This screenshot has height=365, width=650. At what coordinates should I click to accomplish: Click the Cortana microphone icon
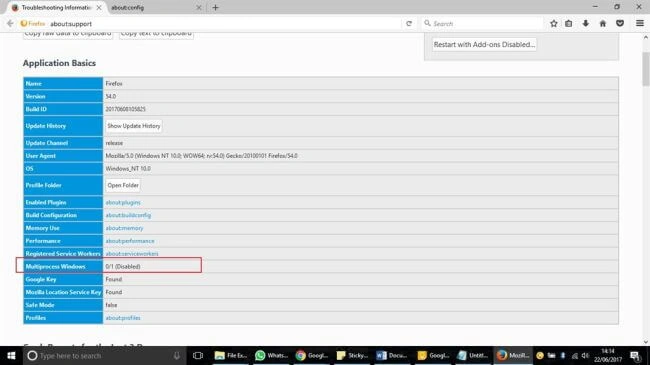pyautogui.click(x=177, y=355)
